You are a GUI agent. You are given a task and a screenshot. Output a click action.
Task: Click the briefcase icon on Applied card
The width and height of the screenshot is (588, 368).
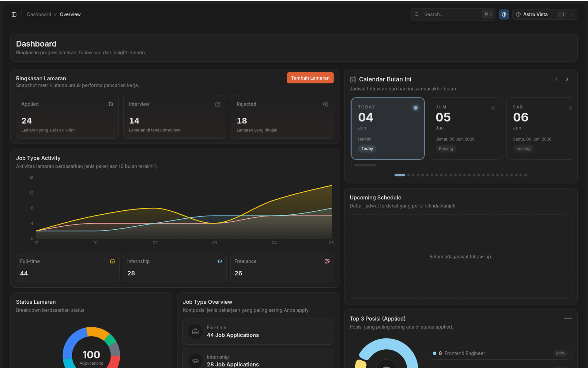(x=110, y=104)
